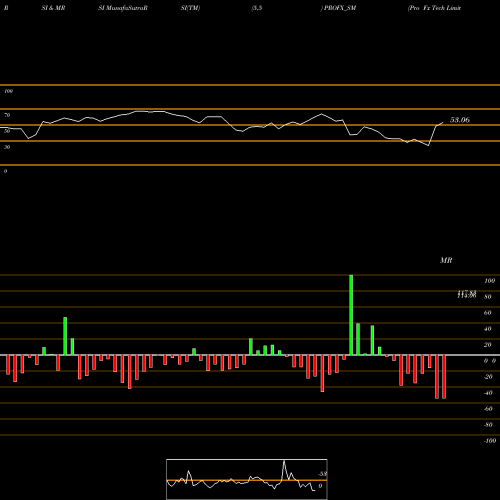Click the 30 level label on the RSI axis
Screen dimensions: 500x500
(x=7, y=147)
